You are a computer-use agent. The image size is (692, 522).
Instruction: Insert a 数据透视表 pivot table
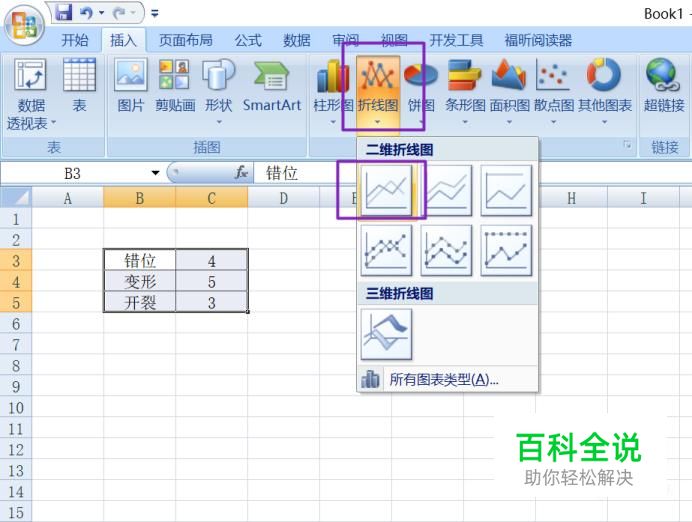click(x=30, y=94)
